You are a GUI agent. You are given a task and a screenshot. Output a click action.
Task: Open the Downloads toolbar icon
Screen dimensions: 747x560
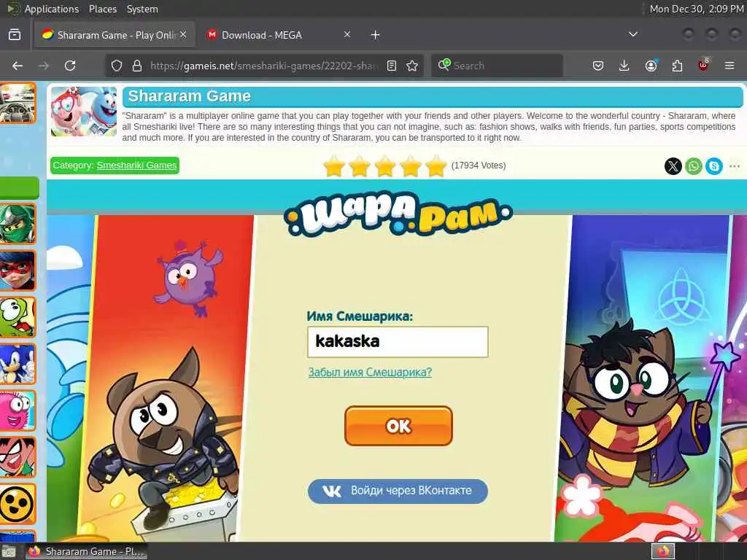(x=624, y=66)
